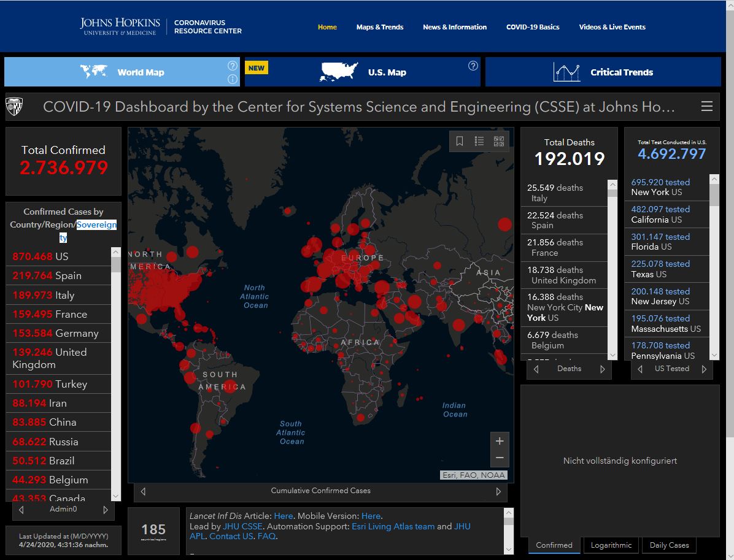Switch Deaths panel to next view
The width and height of the screenshot is (734, 560).
point(603,369)
